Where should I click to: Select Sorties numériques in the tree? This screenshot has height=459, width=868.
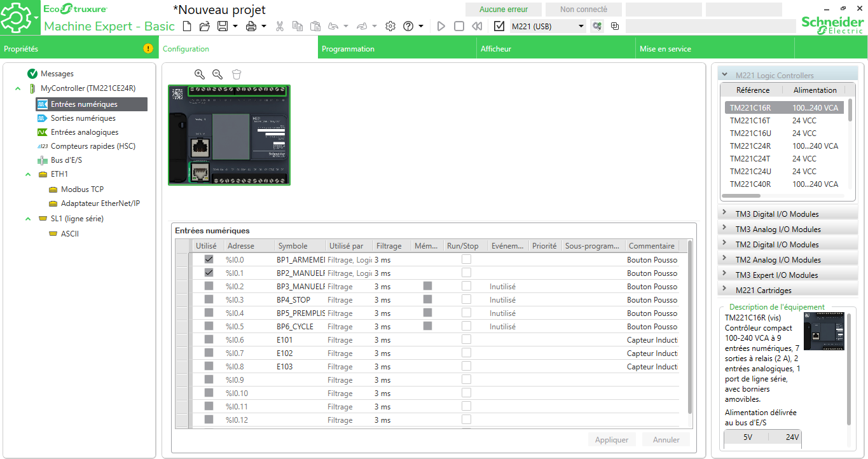(83, 118)
